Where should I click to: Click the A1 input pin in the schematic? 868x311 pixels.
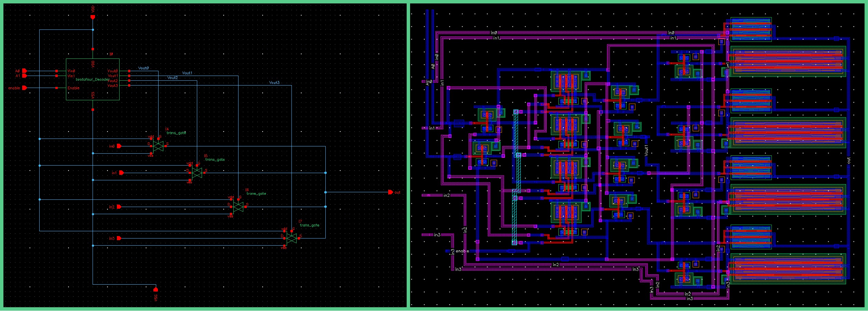[24, 76]
